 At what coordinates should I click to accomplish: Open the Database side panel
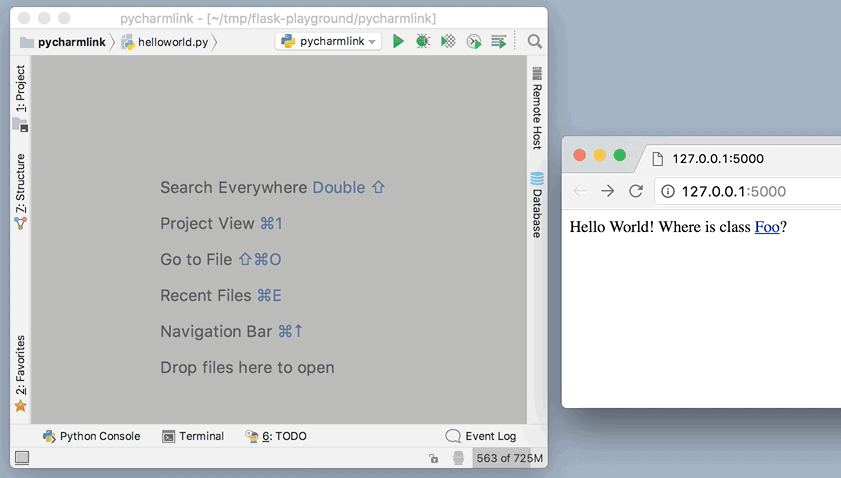(536, 205)
